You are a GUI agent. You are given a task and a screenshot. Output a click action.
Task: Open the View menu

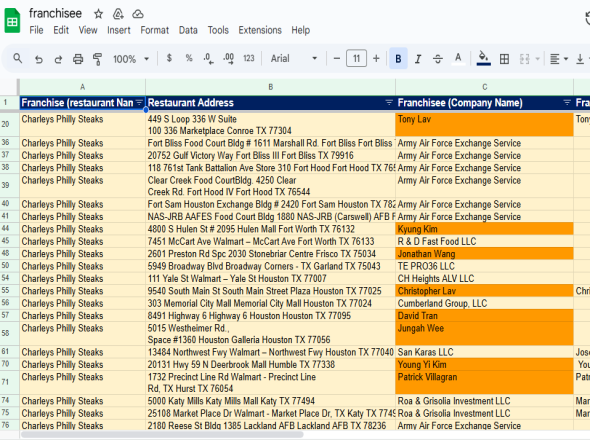[x=88, y=30]
